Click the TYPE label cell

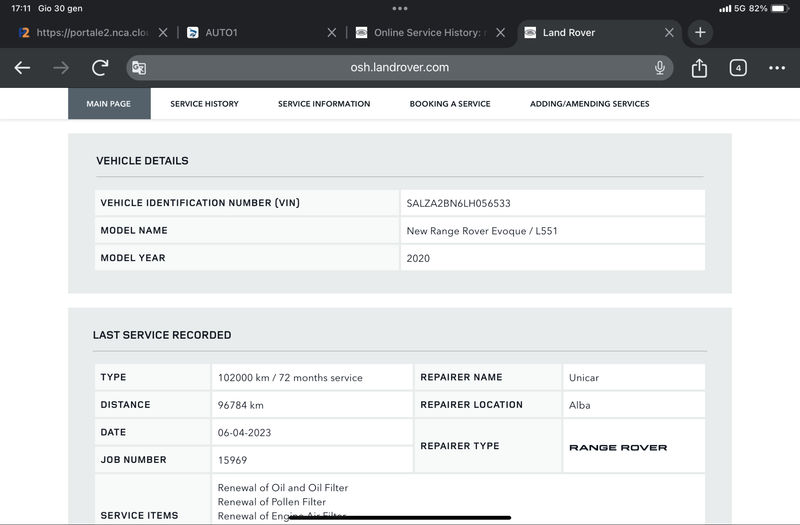(x=153, y=377)
